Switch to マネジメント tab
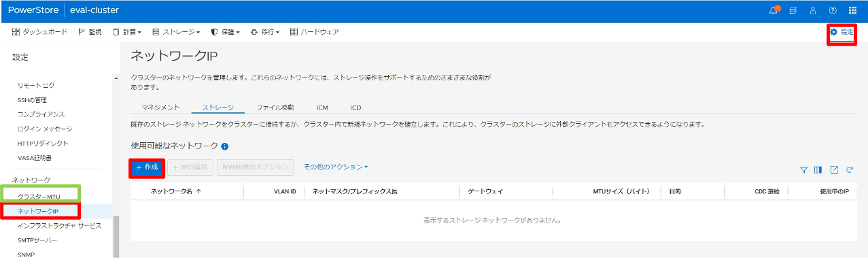Screen dimensions: 868x258 pos(161,108)
